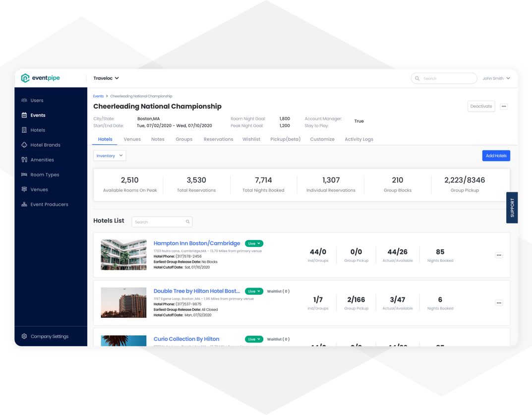The height and width of the screenshot is (415, 532).
Task: Open the Notes tab
Action: [x=158, y=139]
